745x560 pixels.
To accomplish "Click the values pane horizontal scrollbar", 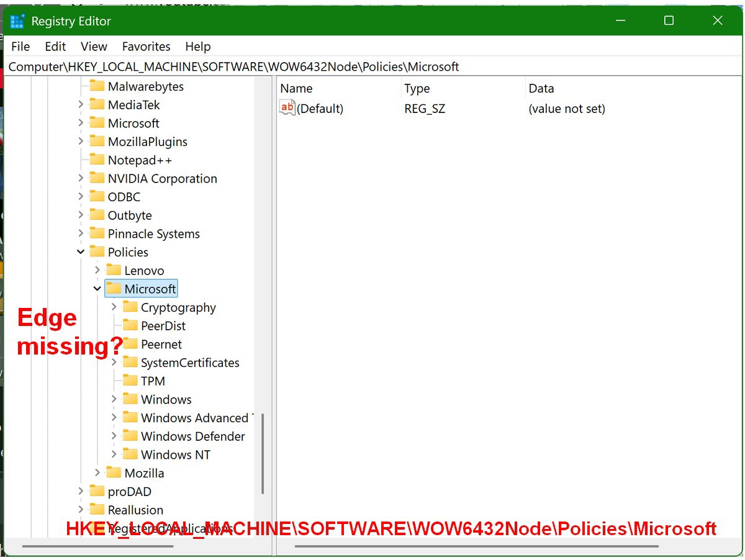I will pyautogui.click(x=477, y=546).
